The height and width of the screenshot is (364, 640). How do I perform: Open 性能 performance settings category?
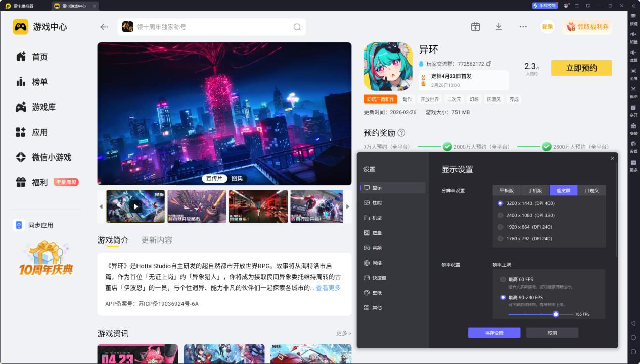pyautogui.click(x=393, y=203)
